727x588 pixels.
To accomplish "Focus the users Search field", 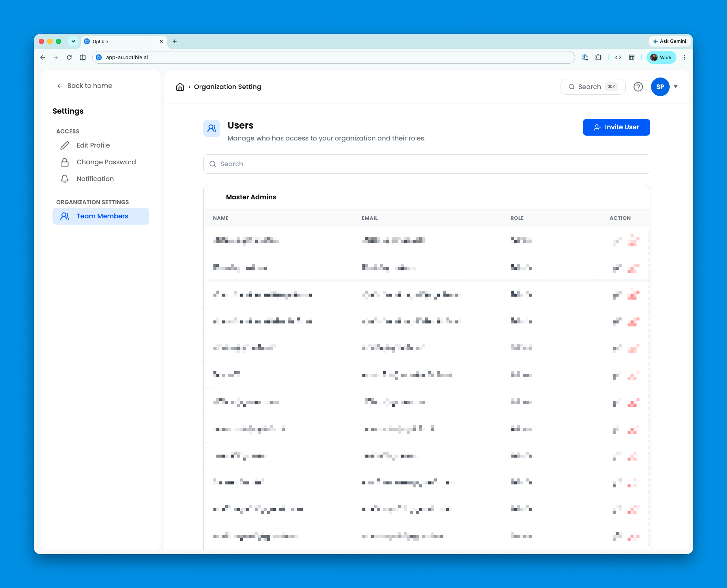I will point(427,164).
